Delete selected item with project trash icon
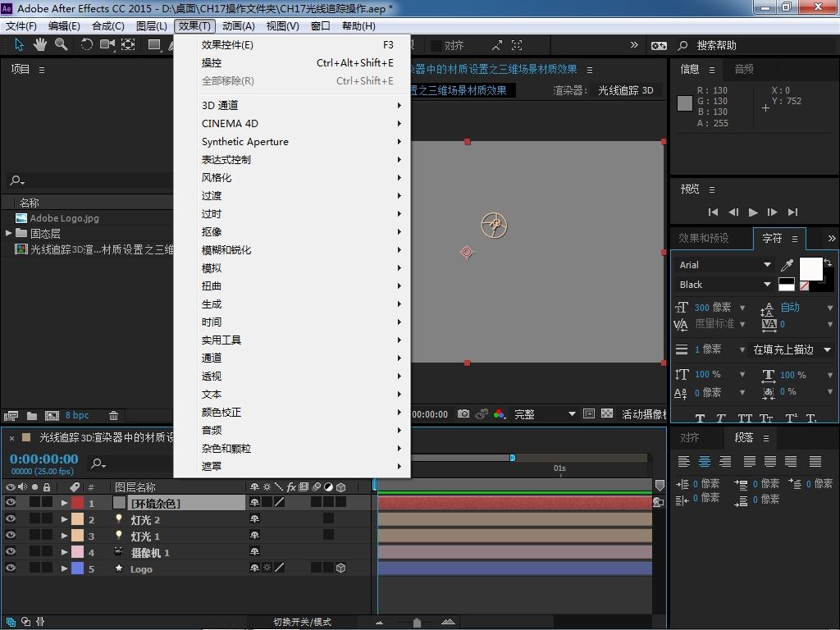The width and height of the screenshot is (840, 630). click(x=114, y=416)
